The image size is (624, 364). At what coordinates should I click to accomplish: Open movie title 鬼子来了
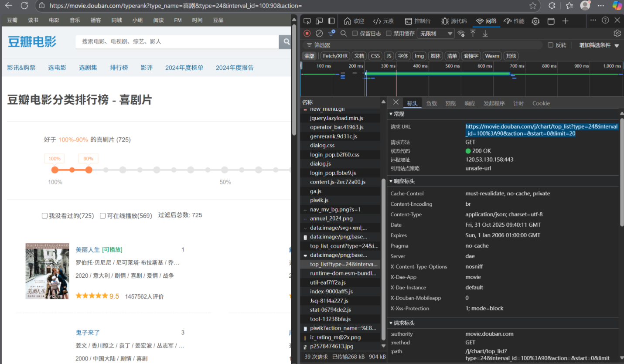click(x=88, y=333)
